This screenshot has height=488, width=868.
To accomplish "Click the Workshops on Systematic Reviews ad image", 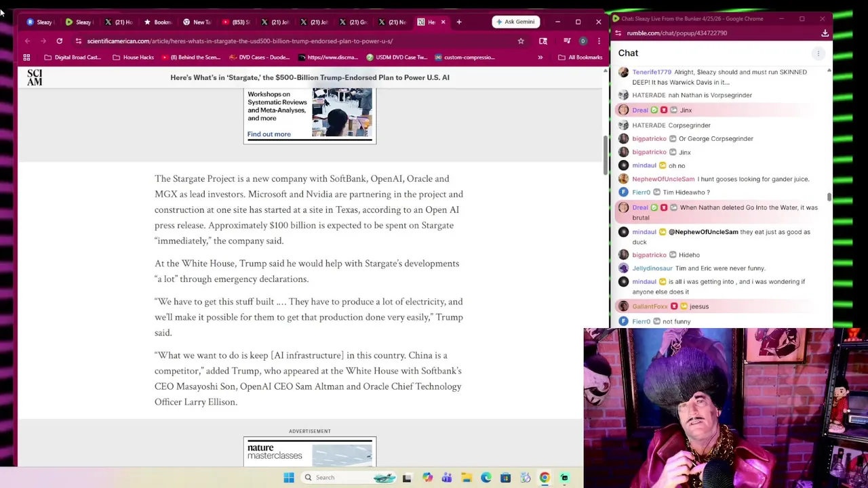I will [342, 112].
